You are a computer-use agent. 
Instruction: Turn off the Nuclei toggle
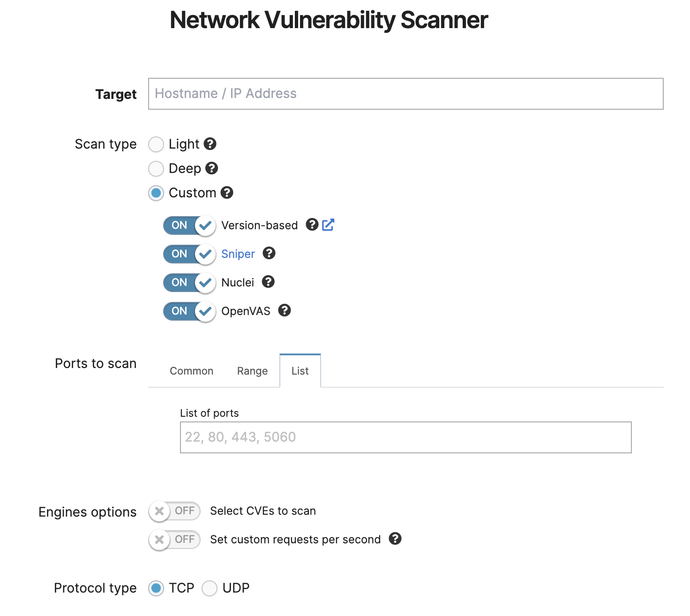coord(189,283)
